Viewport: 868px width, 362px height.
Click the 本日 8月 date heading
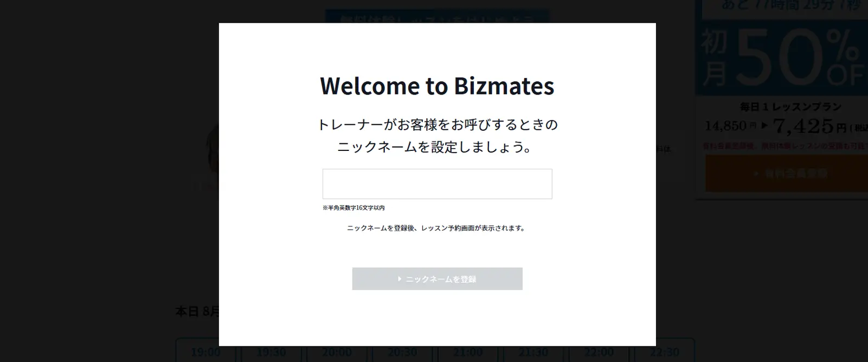click(x=197, y=312)
